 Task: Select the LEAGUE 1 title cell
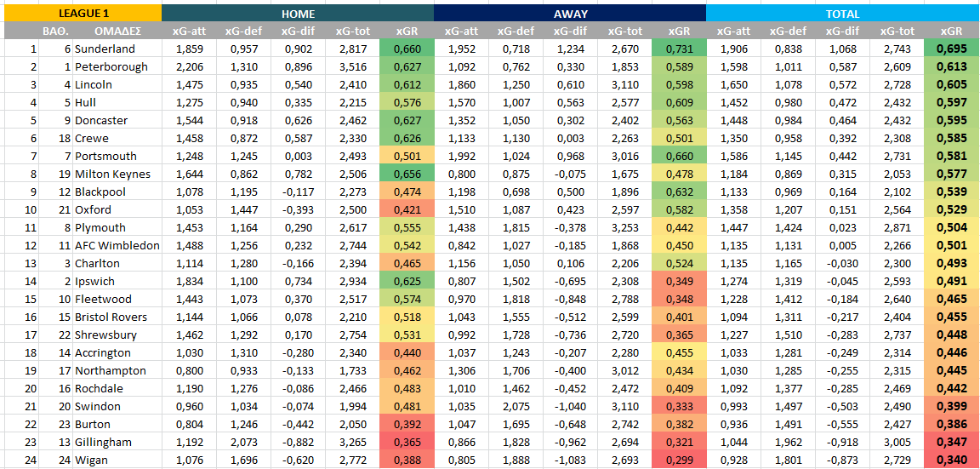pyautogui.click(x=83, y=13)
